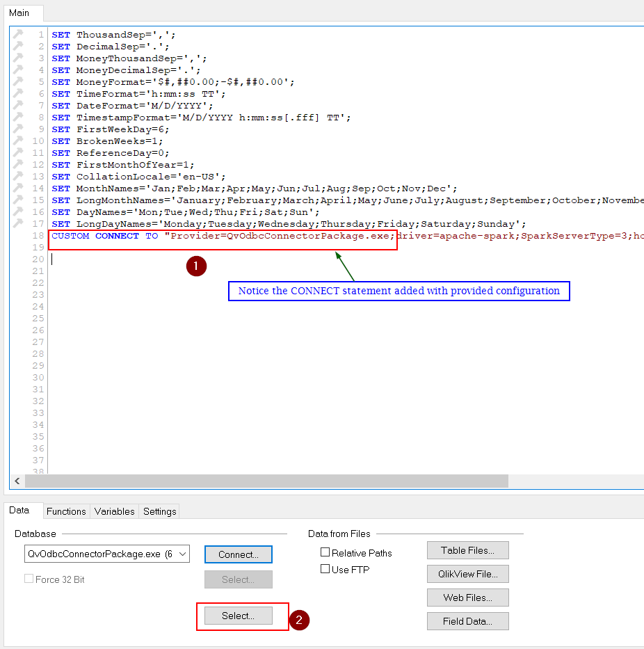Click the Select... button outlined in red
644x649 pixels.
[x=238, y=616]
